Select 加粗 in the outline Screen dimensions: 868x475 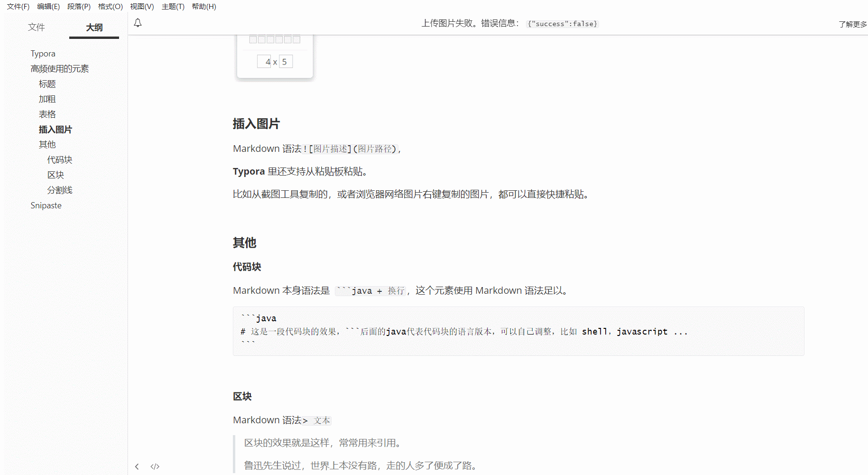47,99
